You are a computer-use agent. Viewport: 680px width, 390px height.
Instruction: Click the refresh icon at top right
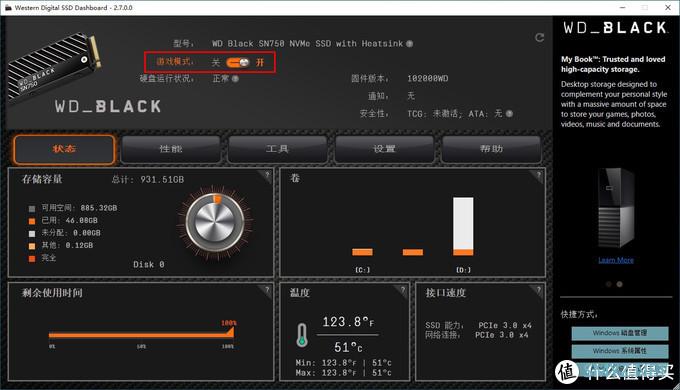pyautogui.click(x=539, y=38)
